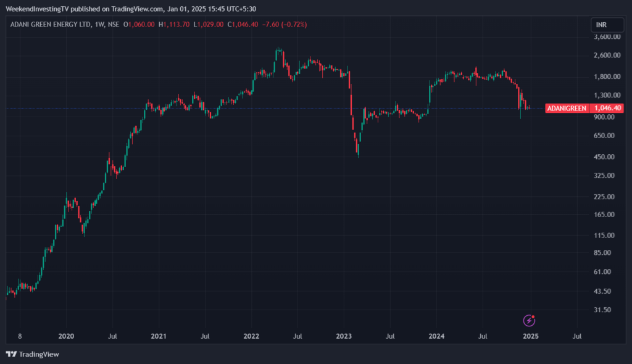Click the purple lightning bolt icon
Viewport: 632px width, 364px height.
pyautogui.click(x=529, y=320)
